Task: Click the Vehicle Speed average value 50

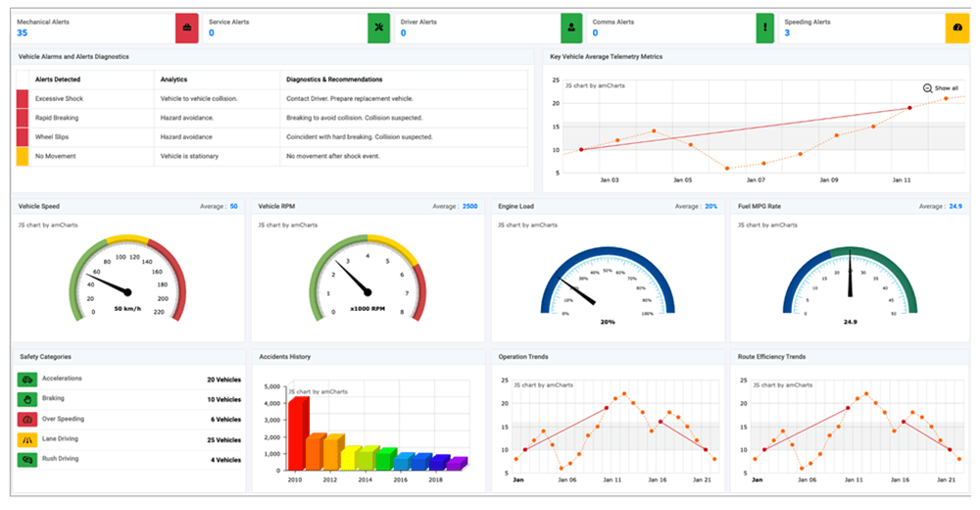Action: coord(234,207)
